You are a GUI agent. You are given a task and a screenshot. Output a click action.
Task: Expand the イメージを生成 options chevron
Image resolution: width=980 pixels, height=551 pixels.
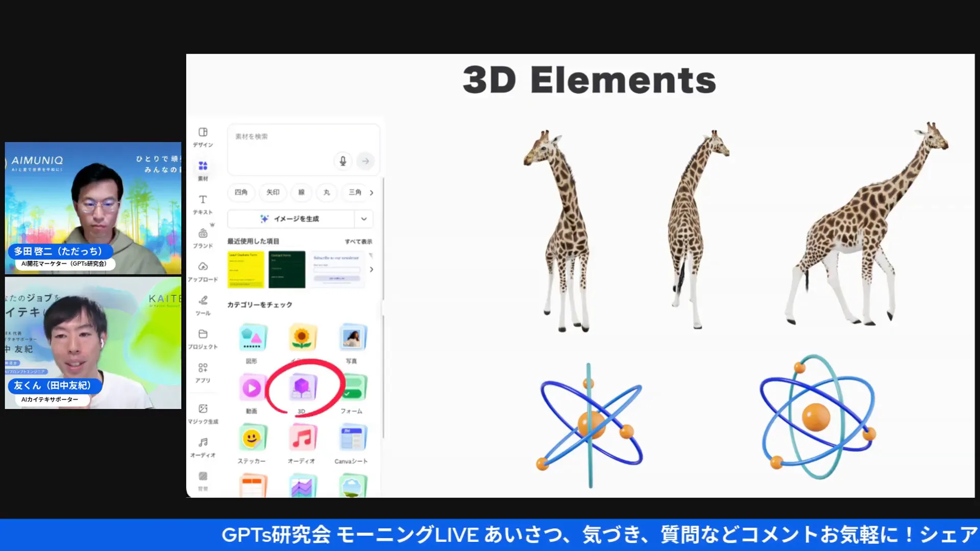tap(363, 218)
